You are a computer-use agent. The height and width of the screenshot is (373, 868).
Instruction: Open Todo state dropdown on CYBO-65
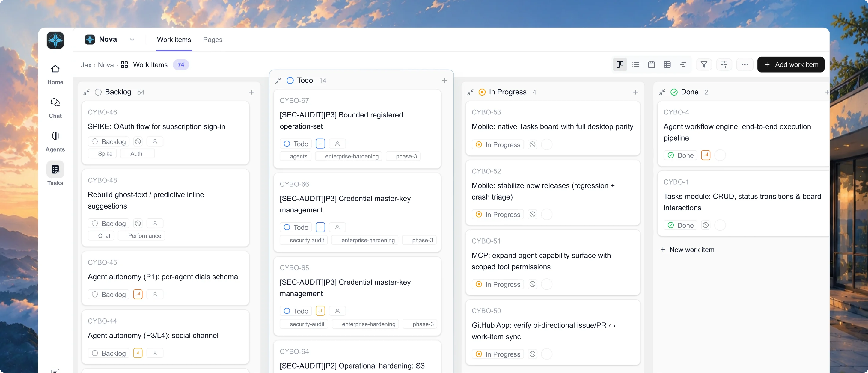tap(296, 311)
